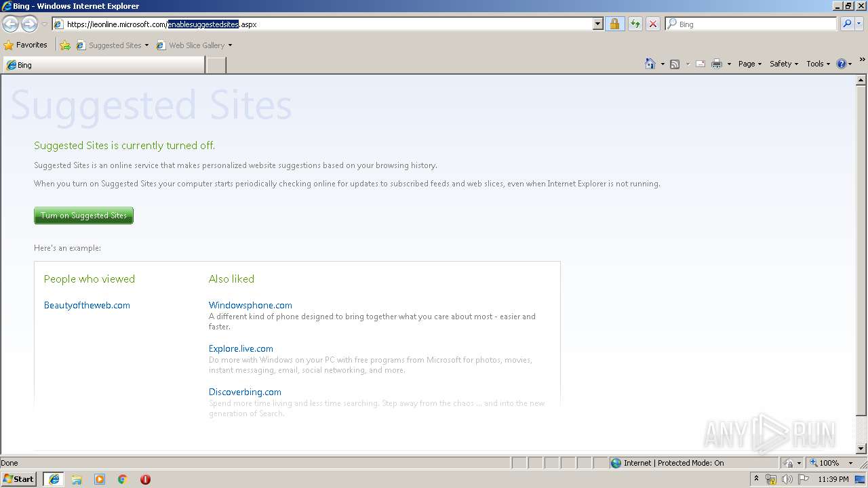The image size is (868, 488).
Task: Click the Read Mail envelope icon
Action: 701,64
